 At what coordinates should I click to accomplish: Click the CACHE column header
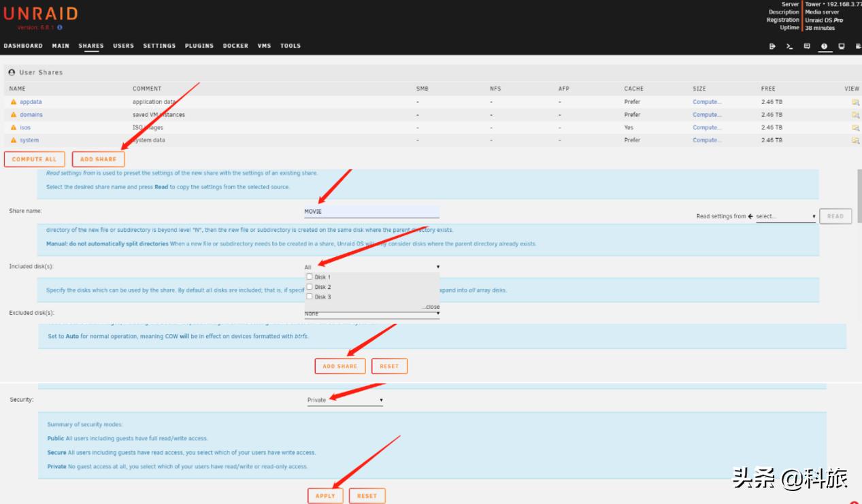pos(634,88)
